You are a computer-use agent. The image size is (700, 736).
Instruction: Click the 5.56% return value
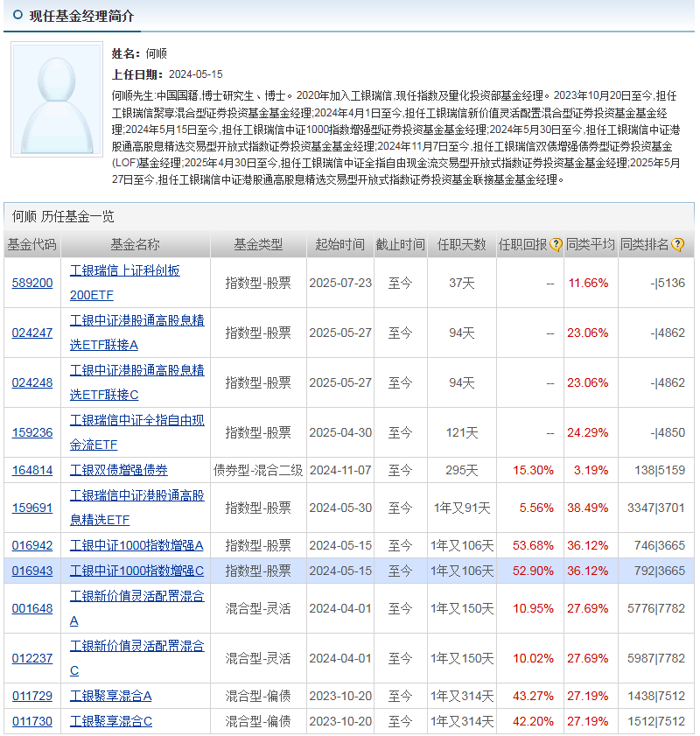click(x=536, y=508)
